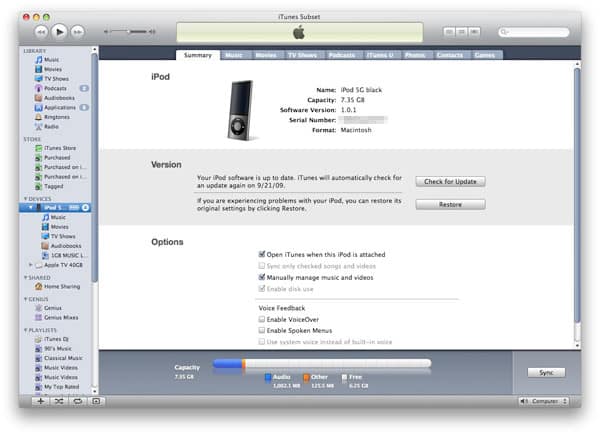Eject the iPod device
The image size is (600, 434).
click(x=85, y=207)
